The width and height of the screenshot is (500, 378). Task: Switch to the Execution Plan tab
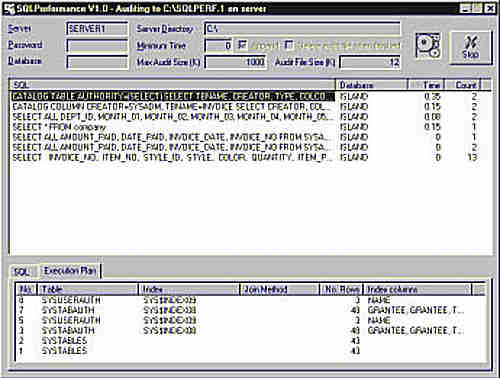pyautogui.click(x=70, y=270)
